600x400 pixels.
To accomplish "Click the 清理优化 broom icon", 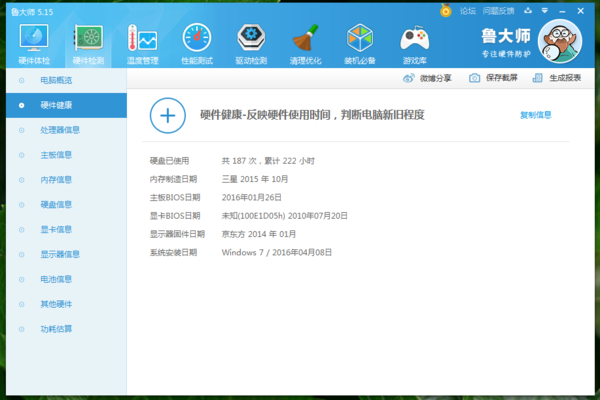I will pos(305,40).
